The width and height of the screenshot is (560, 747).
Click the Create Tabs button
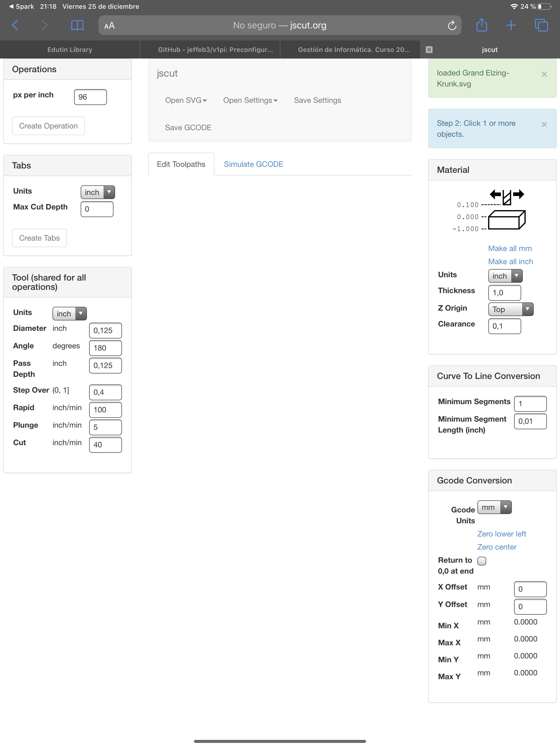click(x=40, y=238)
